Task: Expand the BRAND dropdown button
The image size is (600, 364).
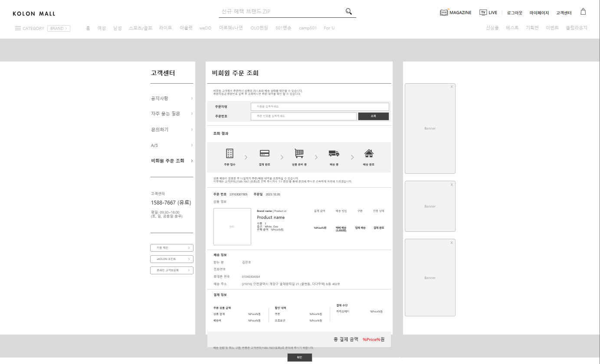Action: (59, 29)
